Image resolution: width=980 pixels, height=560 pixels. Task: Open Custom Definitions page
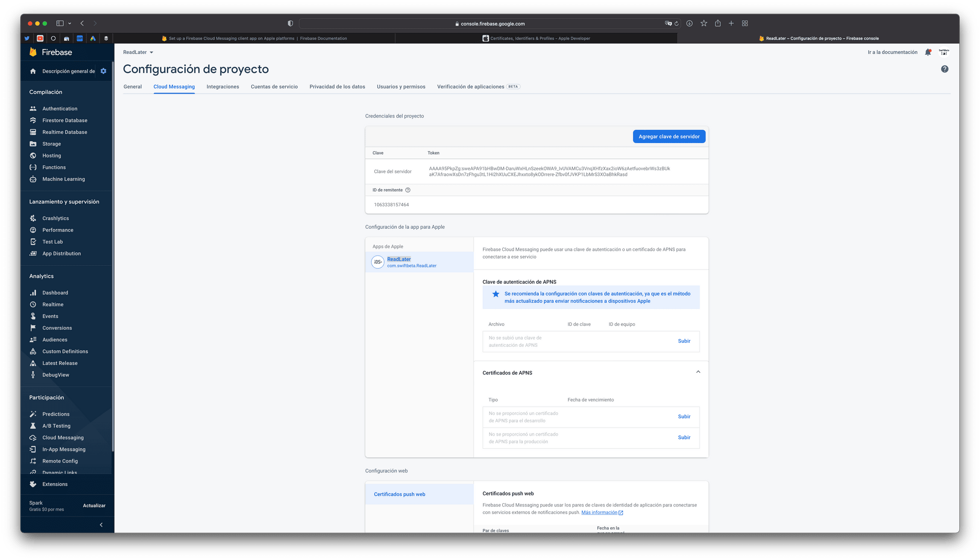tap(65, 352)
